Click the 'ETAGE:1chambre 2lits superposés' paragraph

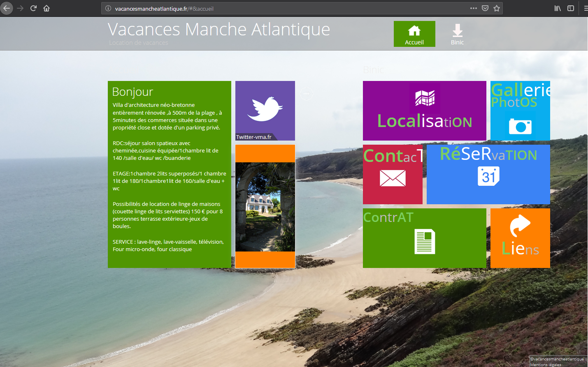pyautogui.click(x=170, y=181)
